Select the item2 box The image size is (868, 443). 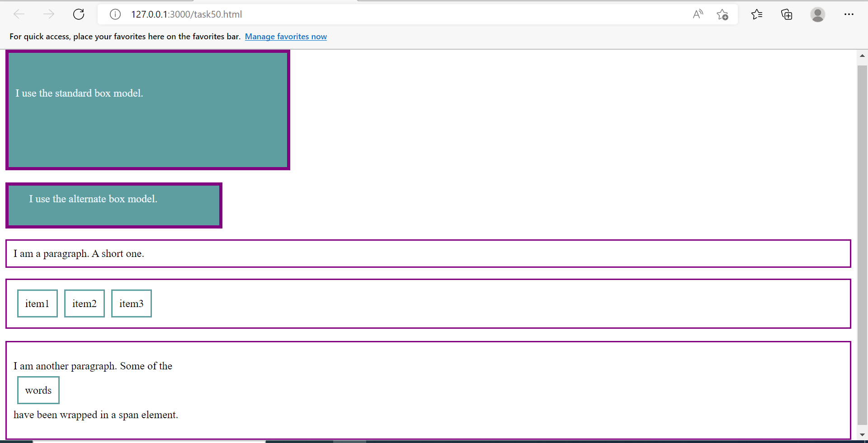(x=84, y=303)
